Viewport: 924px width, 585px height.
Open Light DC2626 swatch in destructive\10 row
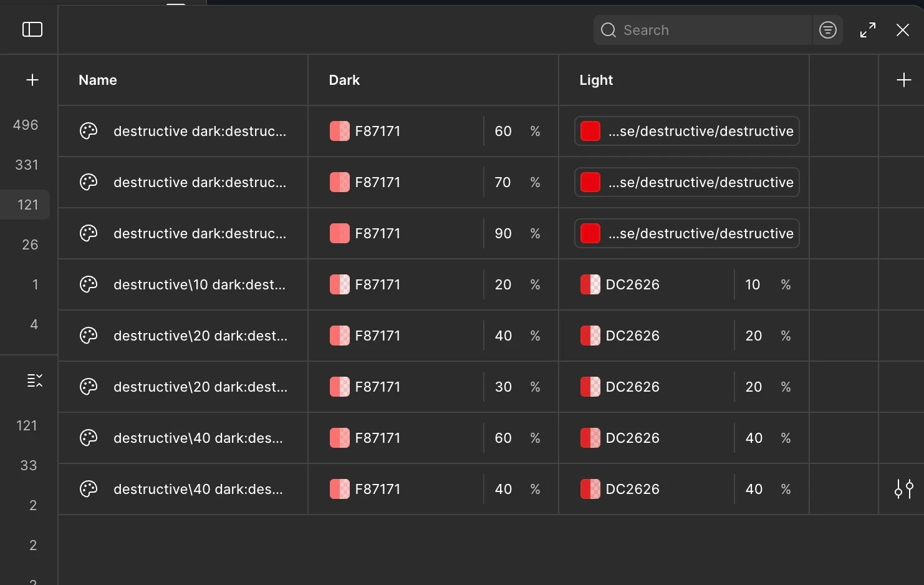(590, 284)
